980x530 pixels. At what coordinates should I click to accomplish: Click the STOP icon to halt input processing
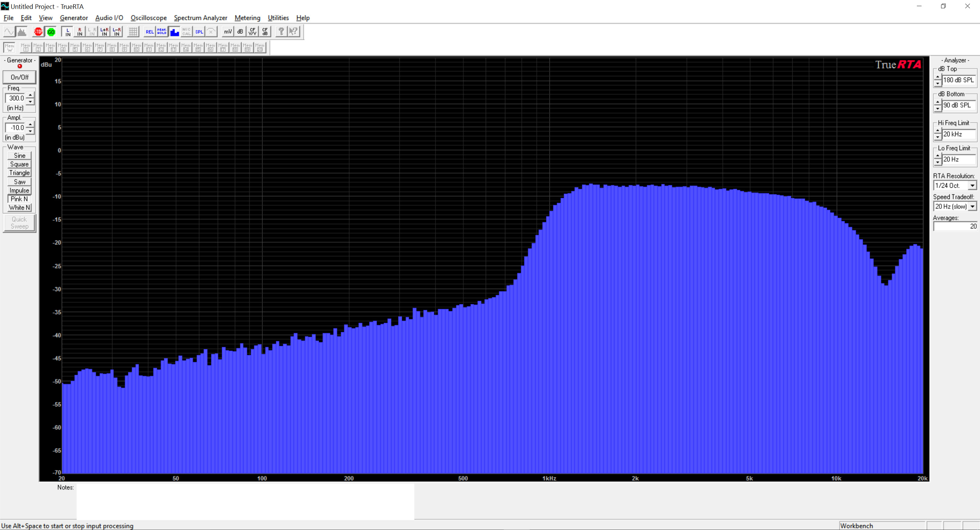point(38,32)
